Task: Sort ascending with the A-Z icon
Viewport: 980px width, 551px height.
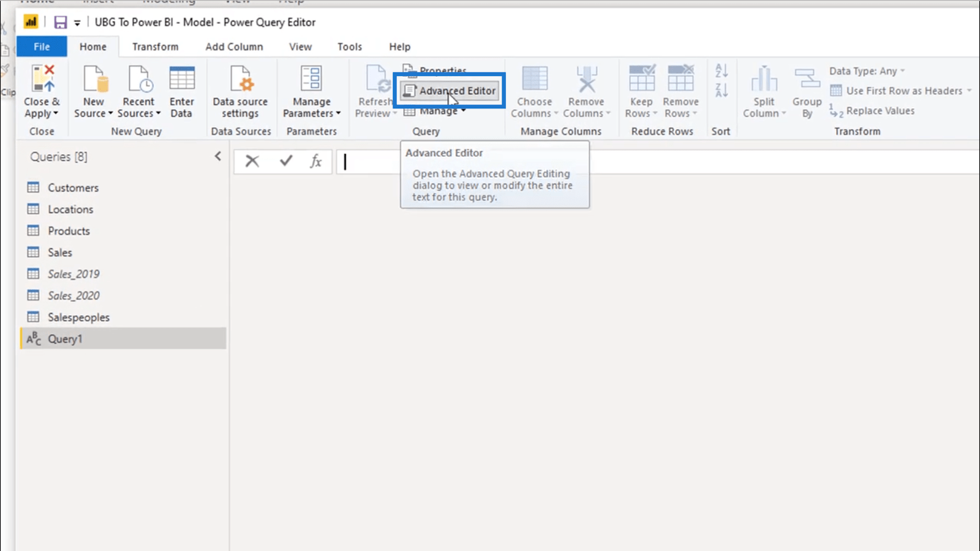Action: (722, 70)
